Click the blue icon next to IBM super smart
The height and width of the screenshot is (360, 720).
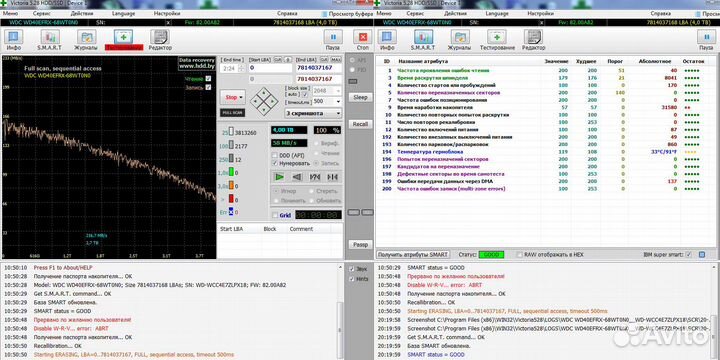click(x=702, y=254)
